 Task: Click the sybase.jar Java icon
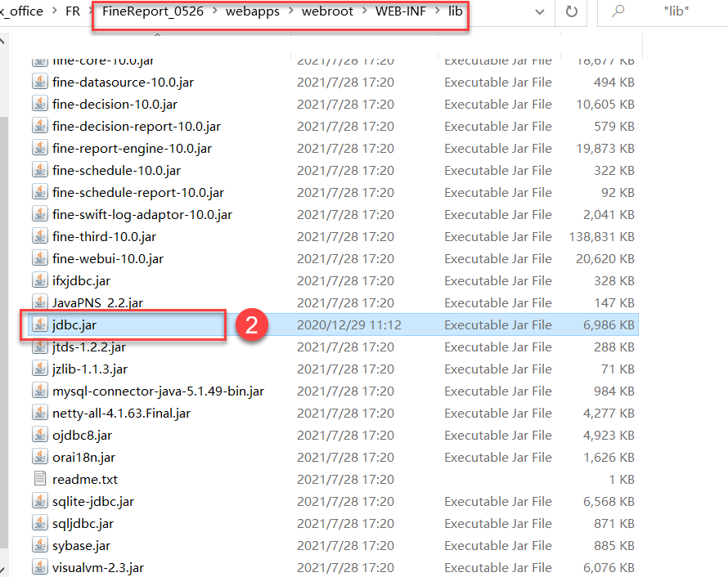40,545
